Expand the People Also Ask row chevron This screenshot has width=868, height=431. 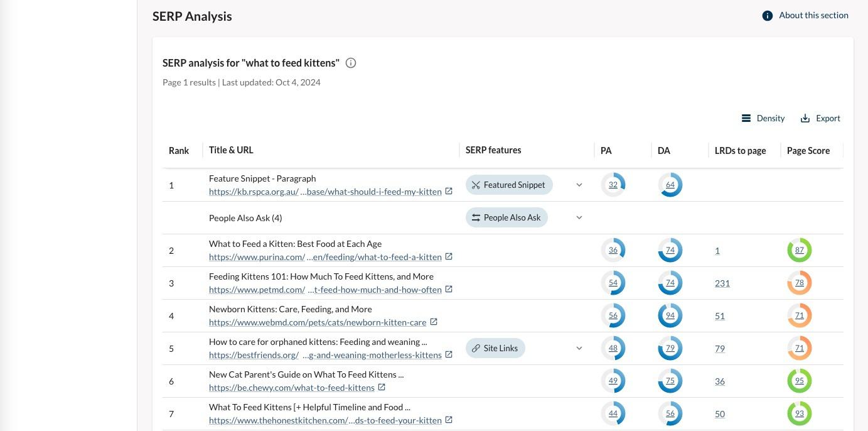click(579, 217)
